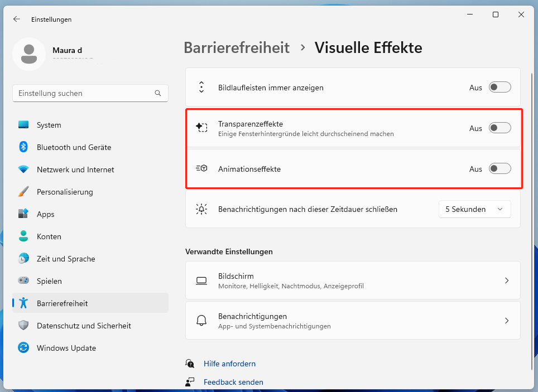This screenshot has height=392, width=538.
Task: Click the Bildschirm monitor icon
Action: point(201,280)
